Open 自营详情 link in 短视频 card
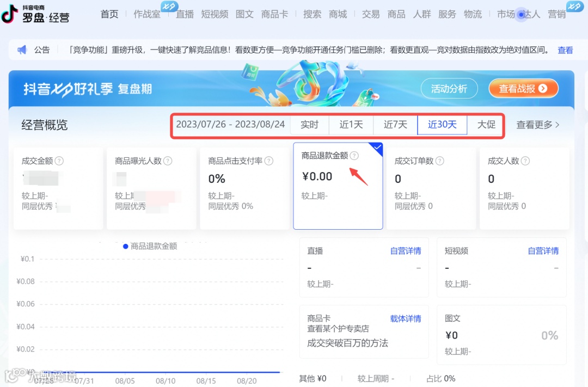588x387 pixels. click(x=543, y=251)
